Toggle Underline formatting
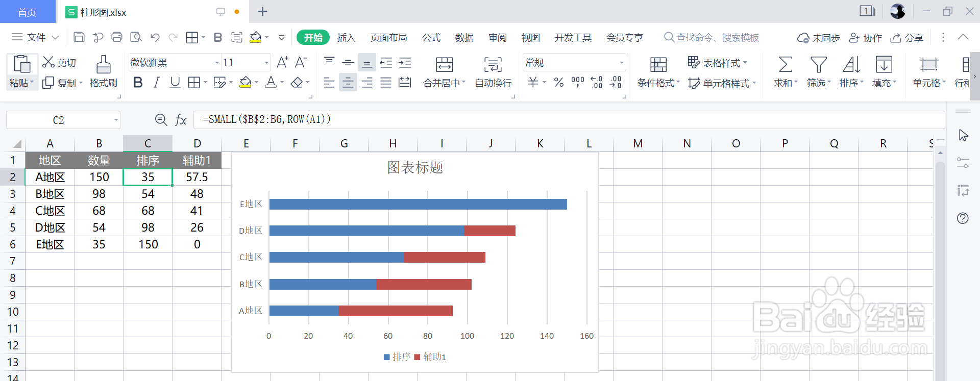Viewport: 980px width, 381px height. tap(175, 83)
